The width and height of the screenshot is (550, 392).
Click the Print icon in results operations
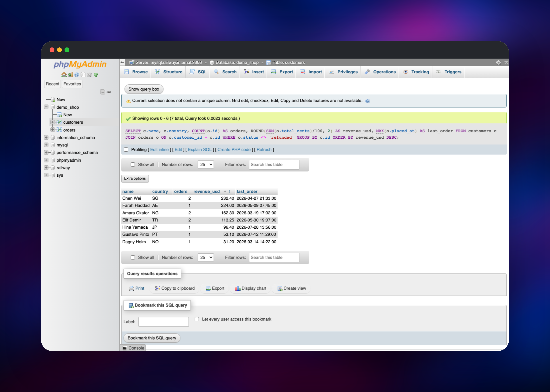pos(132,289)
